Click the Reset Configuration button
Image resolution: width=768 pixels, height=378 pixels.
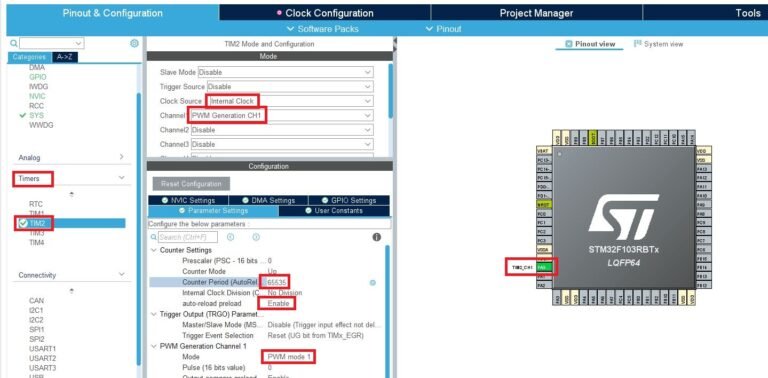pos(191,184)
